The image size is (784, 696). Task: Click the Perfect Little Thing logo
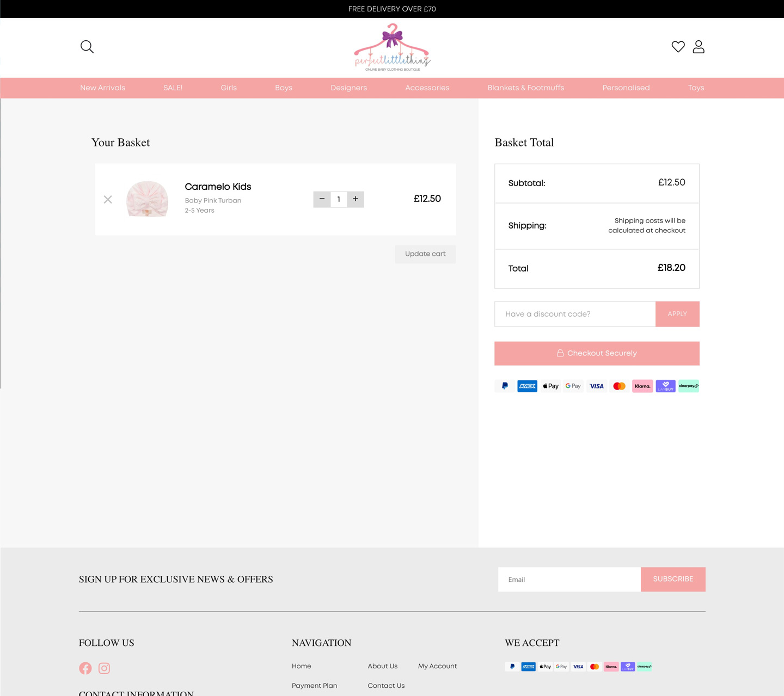[392, 48]
